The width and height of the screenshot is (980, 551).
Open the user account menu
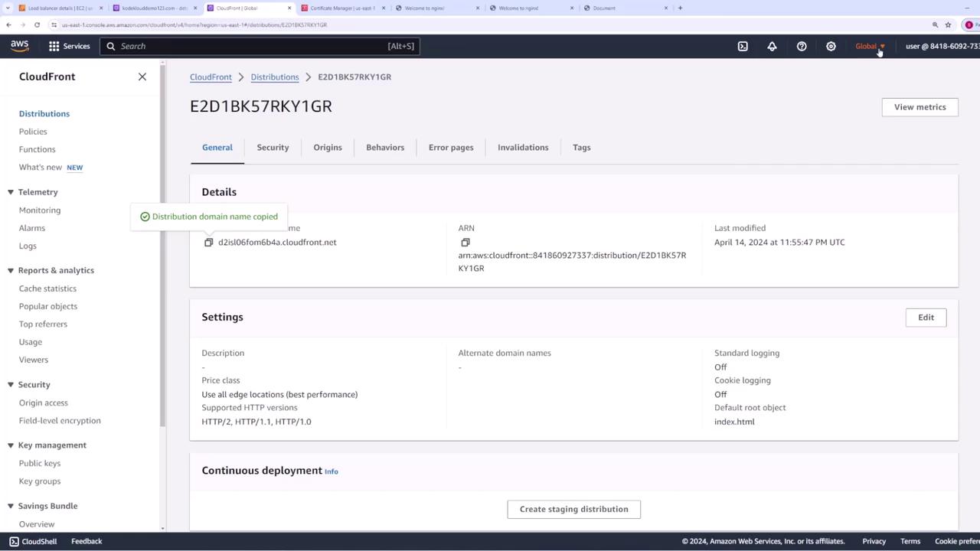click(942, 46)
